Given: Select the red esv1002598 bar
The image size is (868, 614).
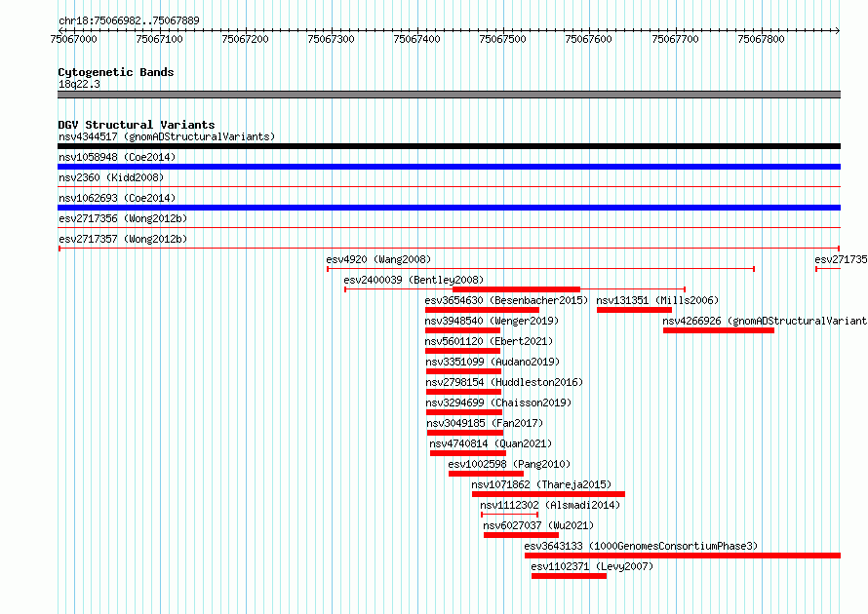Looking at the screenshot, I should [x=486, y=474].
